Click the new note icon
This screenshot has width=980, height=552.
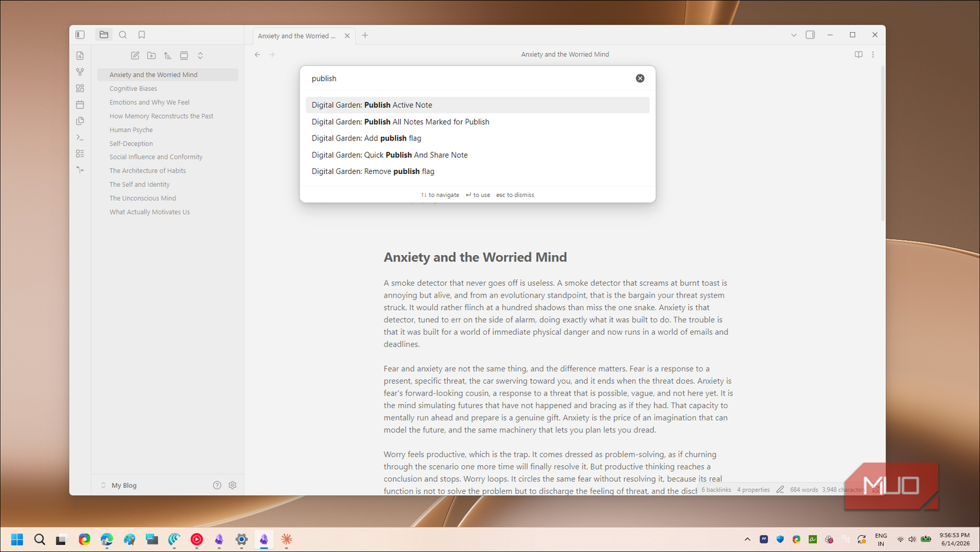click(x=135, y=56)
